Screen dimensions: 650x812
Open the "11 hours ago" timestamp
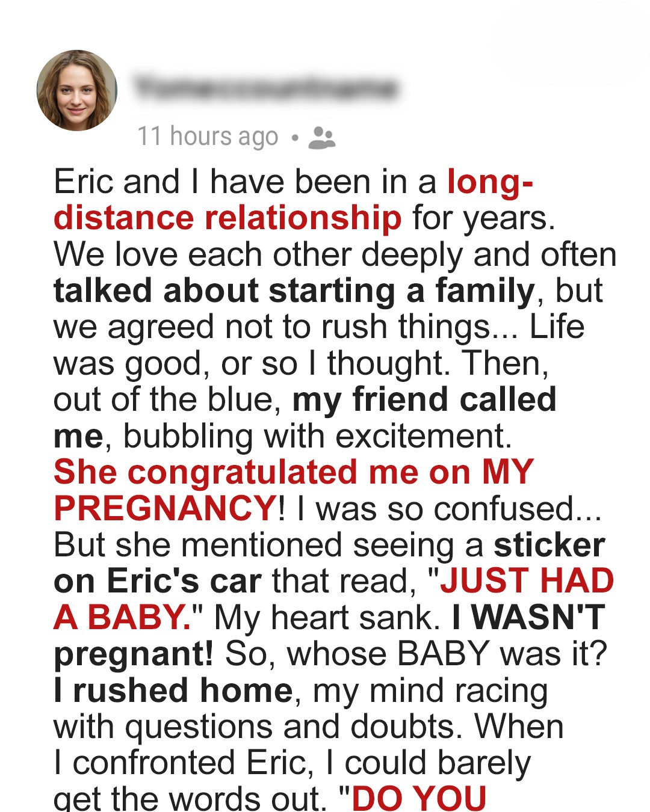coord(208,137)
